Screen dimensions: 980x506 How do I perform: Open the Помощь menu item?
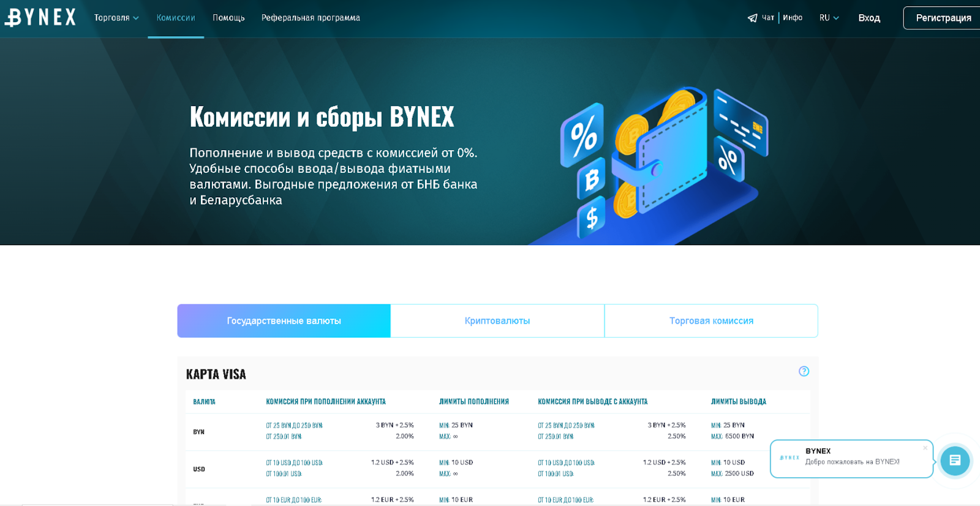point(228,18)
